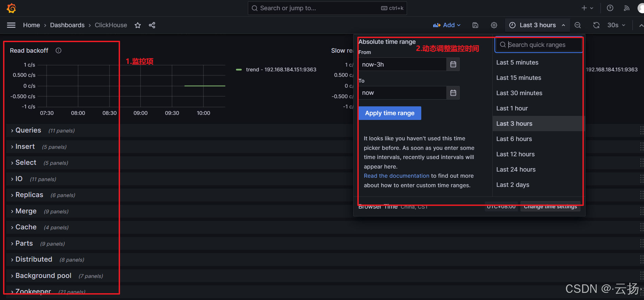Save dashboard using the disk icon
The width and height of the screenshot is (644, 300).
475,25
